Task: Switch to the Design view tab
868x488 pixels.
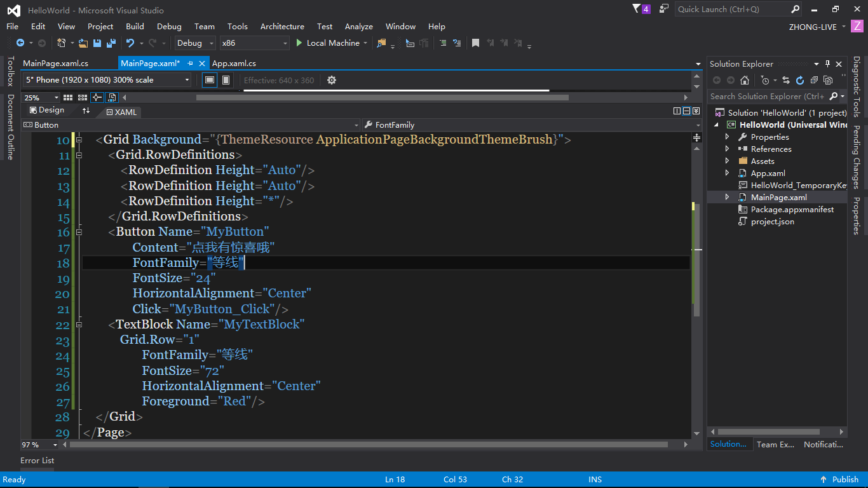Action: (46, 111)
